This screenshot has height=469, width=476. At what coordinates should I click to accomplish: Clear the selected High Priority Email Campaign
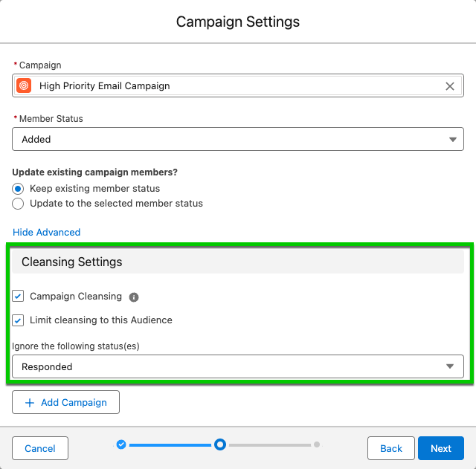(449, 86)
